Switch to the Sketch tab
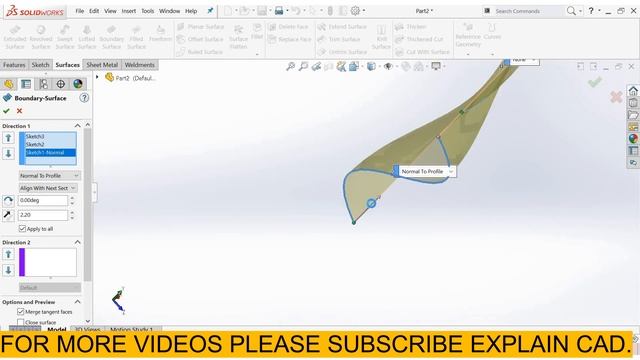Screen dimensions: 640x360 40,65
